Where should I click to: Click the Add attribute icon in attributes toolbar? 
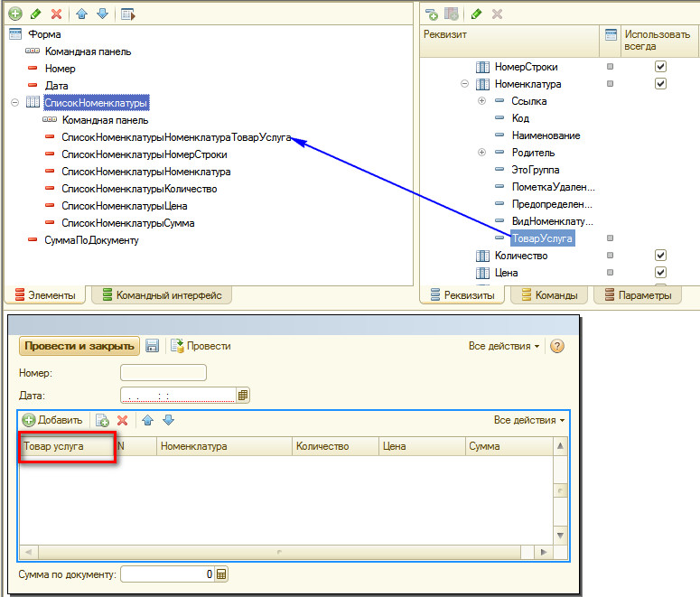431,14
